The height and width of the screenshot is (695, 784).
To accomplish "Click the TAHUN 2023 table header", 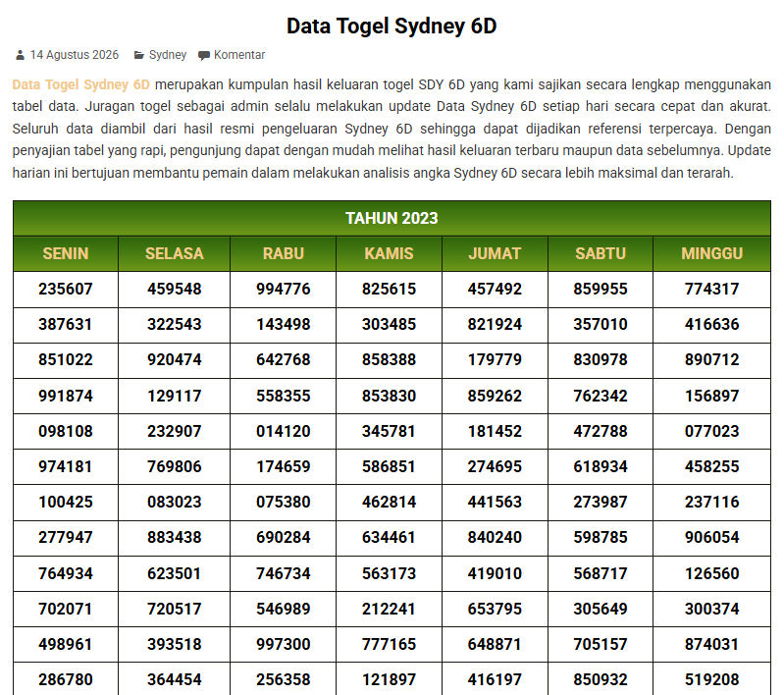I will [x=392, y=218].
